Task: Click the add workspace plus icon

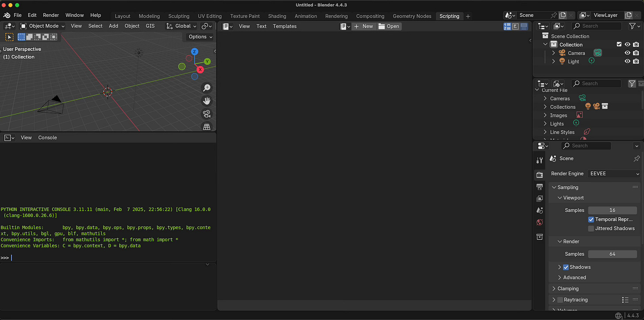Action: coord(468,16)
